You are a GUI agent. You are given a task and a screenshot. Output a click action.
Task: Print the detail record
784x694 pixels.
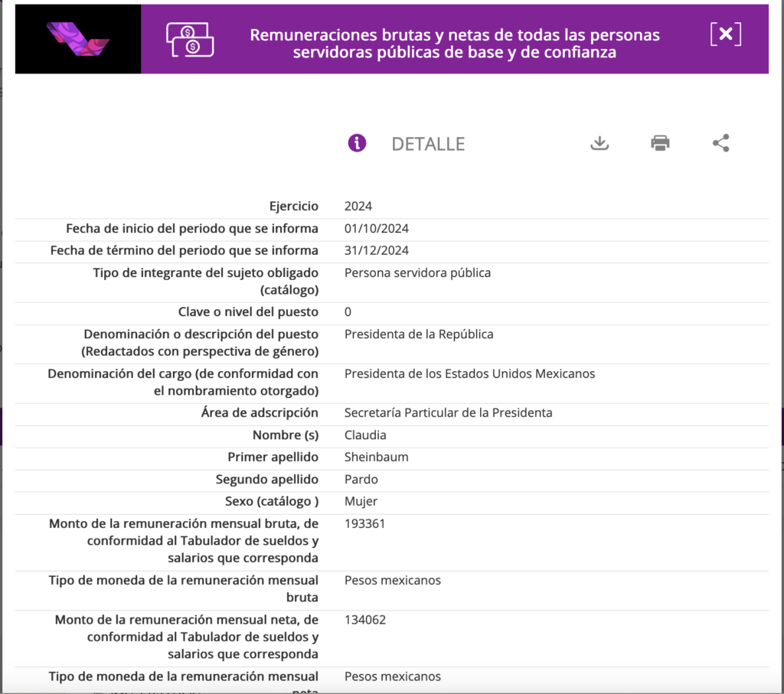pos(660,143)
